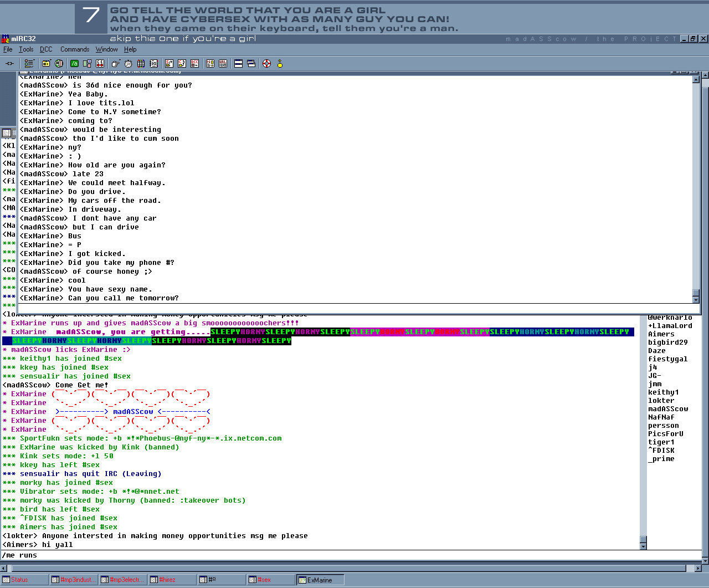Click the Aliases editor icon in toolbar

click(x=74, y=64)
